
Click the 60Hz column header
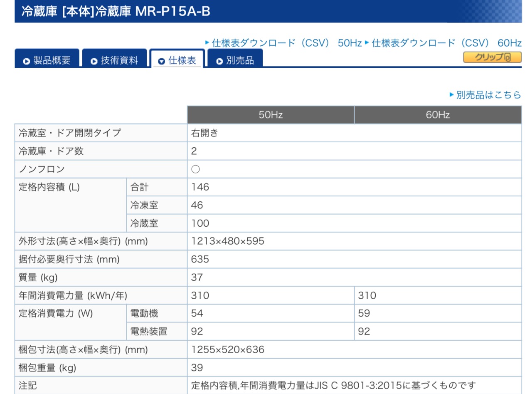[x=438, y=115]
